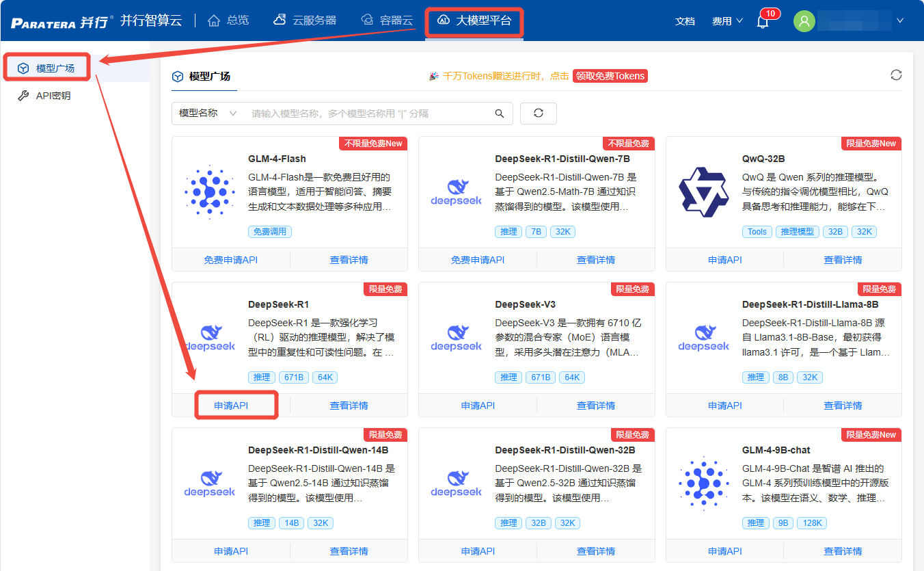
Task: Open 查看详情 for DeepSeek-R1-Distill-Qwen-7B
Action: pyautogui.click(x=596, y=260)
